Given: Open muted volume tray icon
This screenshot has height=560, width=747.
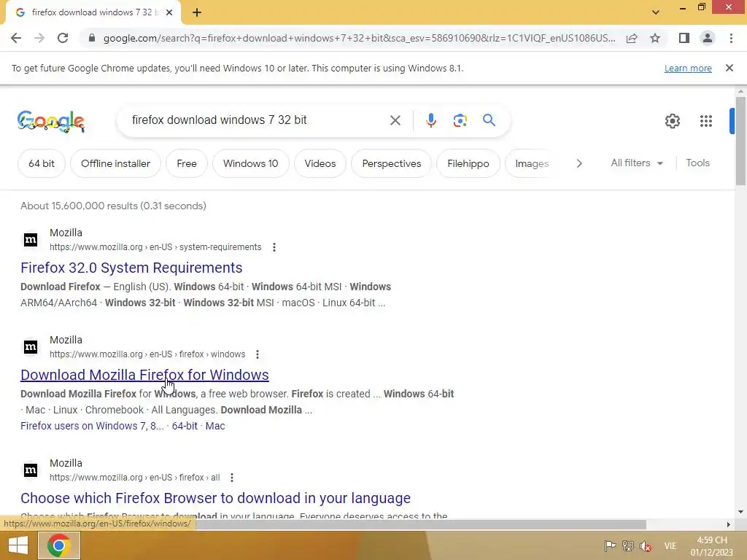Looking at the screenshot, I should click(646, 545).
